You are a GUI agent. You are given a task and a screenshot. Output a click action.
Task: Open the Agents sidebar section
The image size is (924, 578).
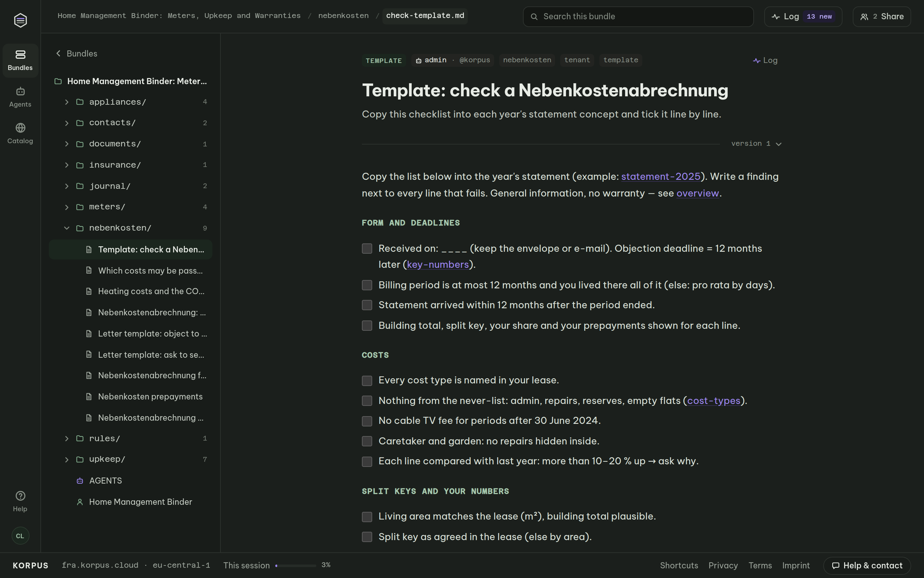[20, 97]
